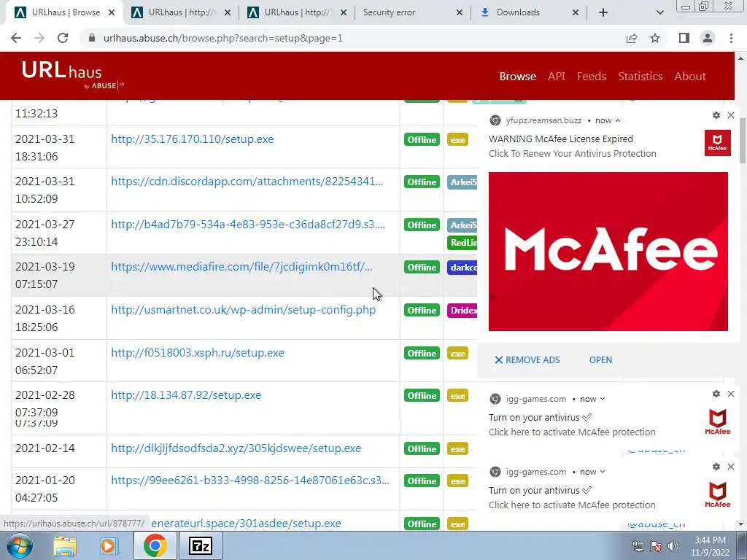
Task: Open gear on second igg-games.com notification
Action: pos(716,467)
